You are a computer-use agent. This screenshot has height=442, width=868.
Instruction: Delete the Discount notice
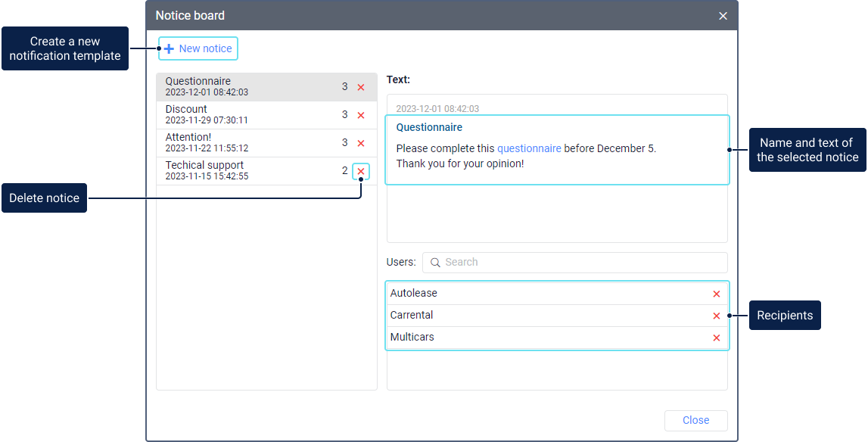tap(361, 115)
